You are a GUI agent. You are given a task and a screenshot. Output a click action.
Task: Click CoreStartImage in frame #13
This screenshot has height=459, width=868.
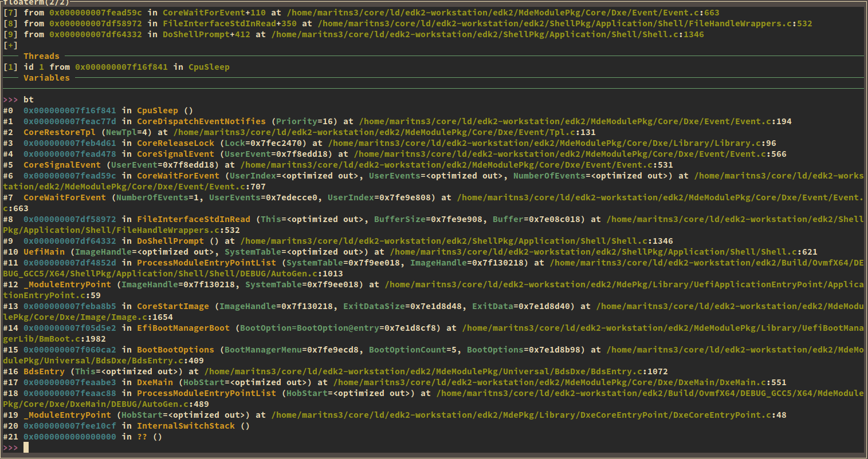[173, 306]
